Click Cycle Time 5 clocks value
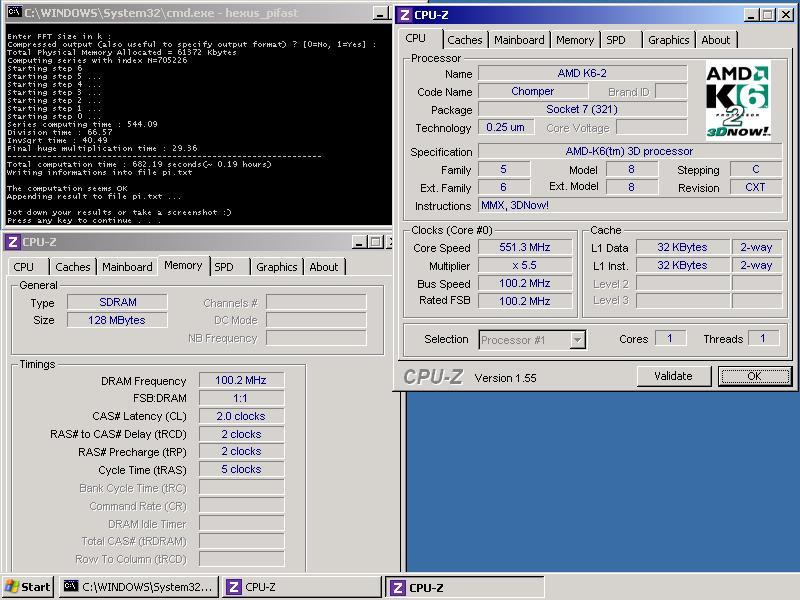 241,469
